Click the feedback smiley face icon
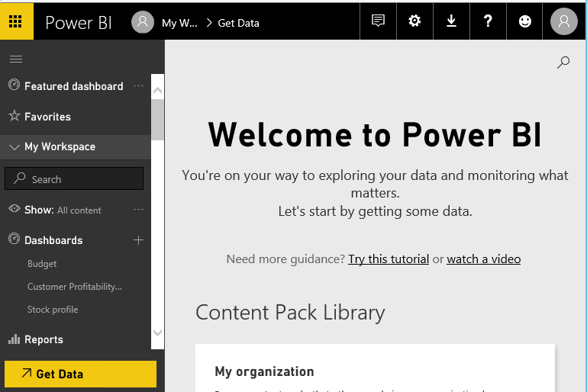The height and width of the screenshot is (392, 587). pos(525,21)
